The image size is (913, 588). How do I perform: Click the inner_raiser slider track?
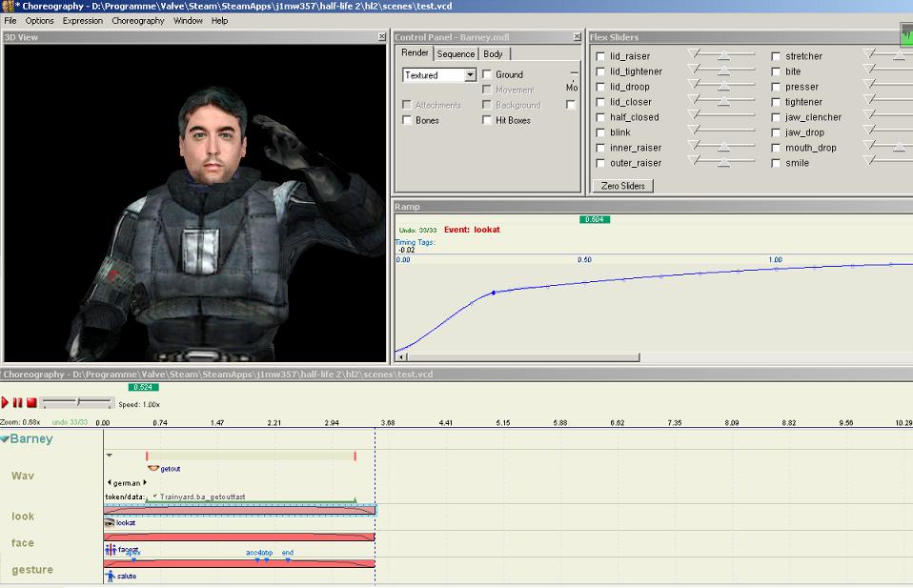click(x=722, y=146)
